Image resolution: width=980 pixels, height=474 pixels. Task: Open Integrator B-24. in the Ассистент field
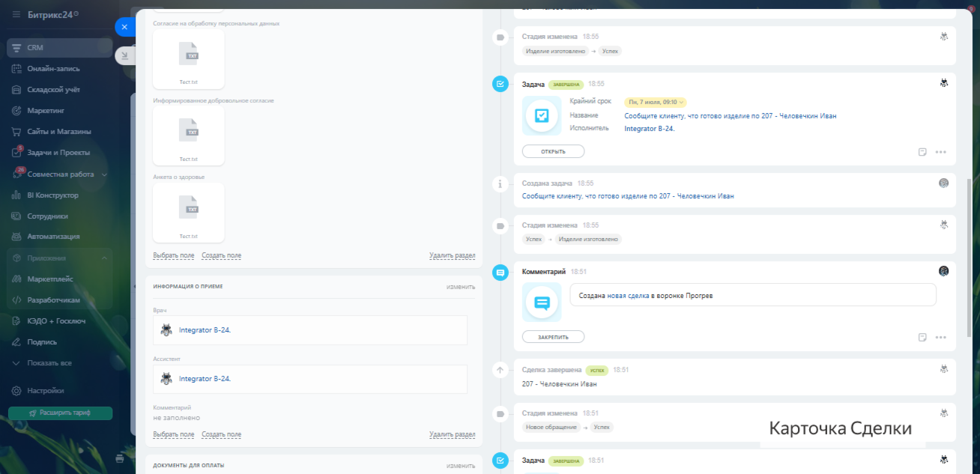click(205, 379)
